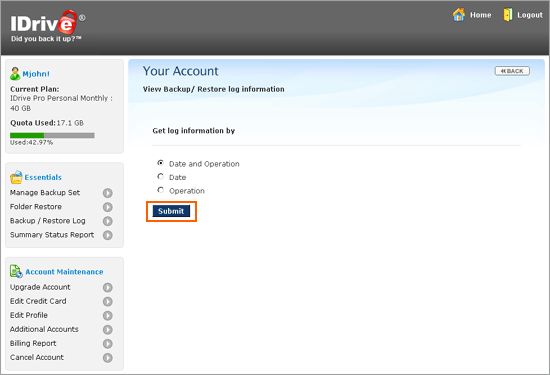The width and height of the screenshot is (550, 375).
Task: Click arrow icon next to Billing Report
Action: tap(108, 343)
